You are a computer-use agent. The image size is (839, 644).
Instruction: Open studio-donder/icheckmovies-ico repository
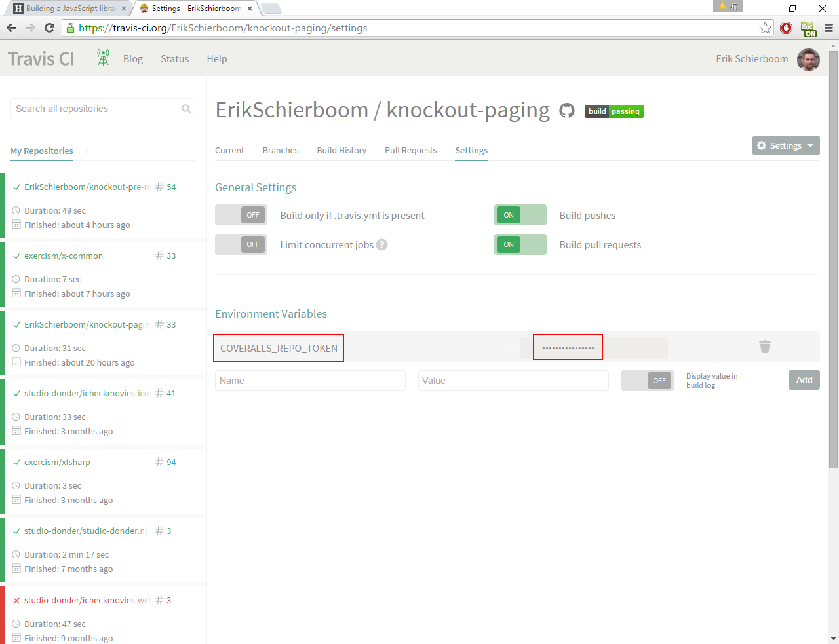(x=87, y=393)
